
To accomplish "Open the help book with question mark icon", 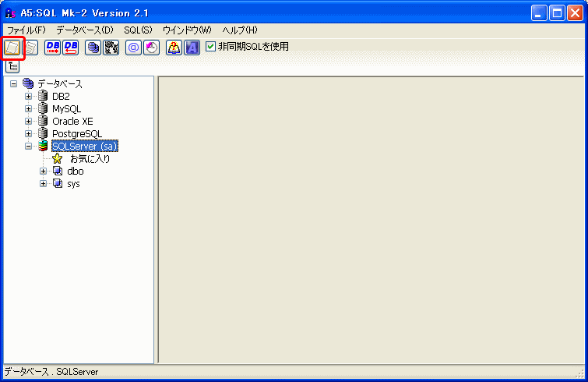I will 174,48.
